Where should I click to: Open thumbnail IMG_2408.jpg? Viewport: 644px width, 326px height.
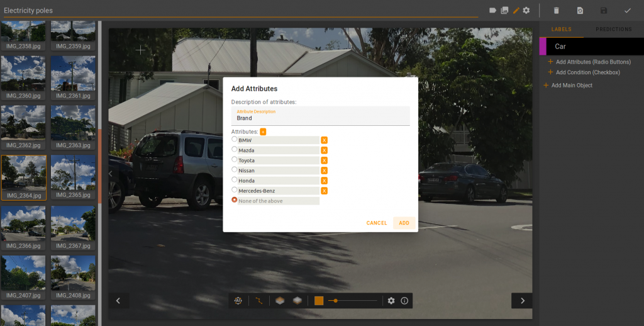[73, 278]
